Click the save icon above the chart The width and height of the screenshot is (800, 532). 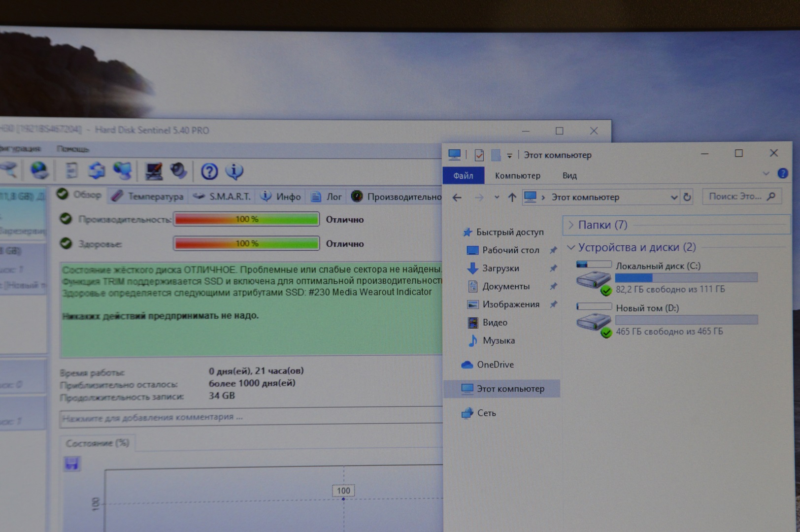click(x=72, y=464)
